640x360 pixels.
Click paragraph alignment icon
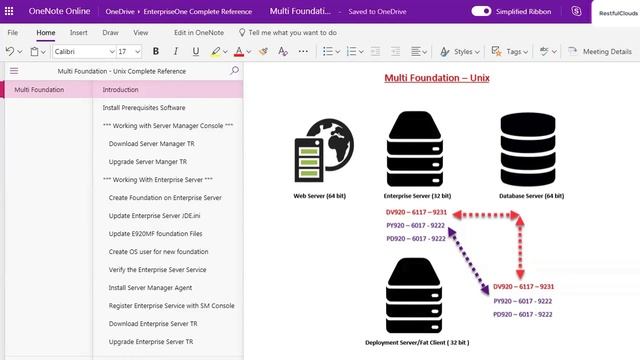pyautogui.click(x=416, y=51)
